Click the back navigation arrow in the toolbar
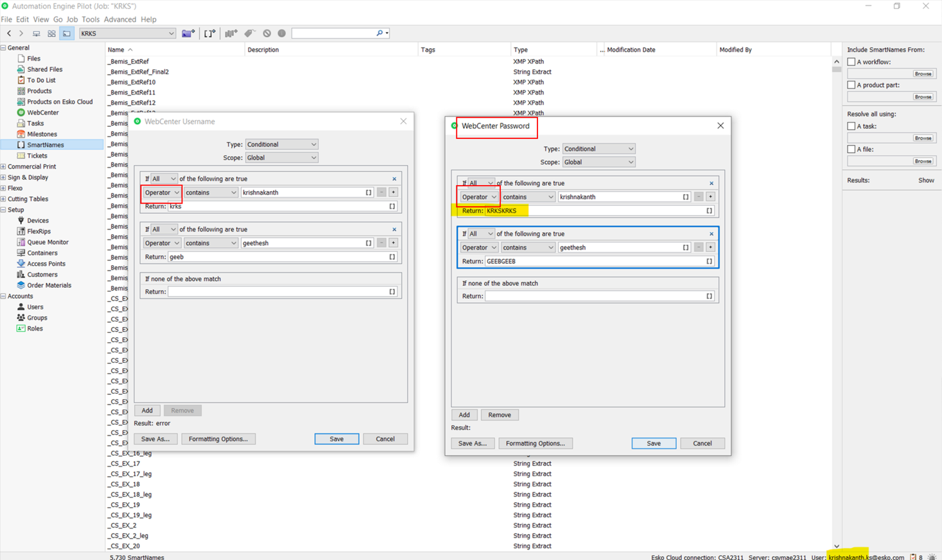 9,33
